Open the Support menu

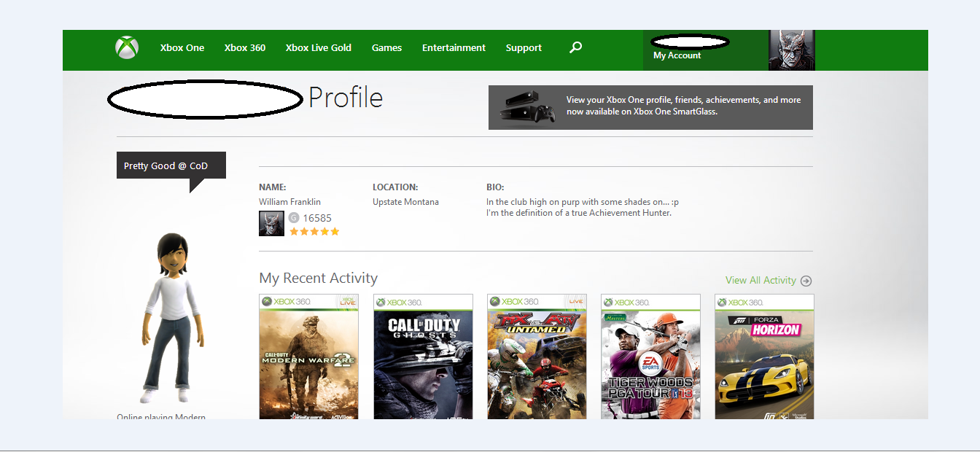pos(524,47)
